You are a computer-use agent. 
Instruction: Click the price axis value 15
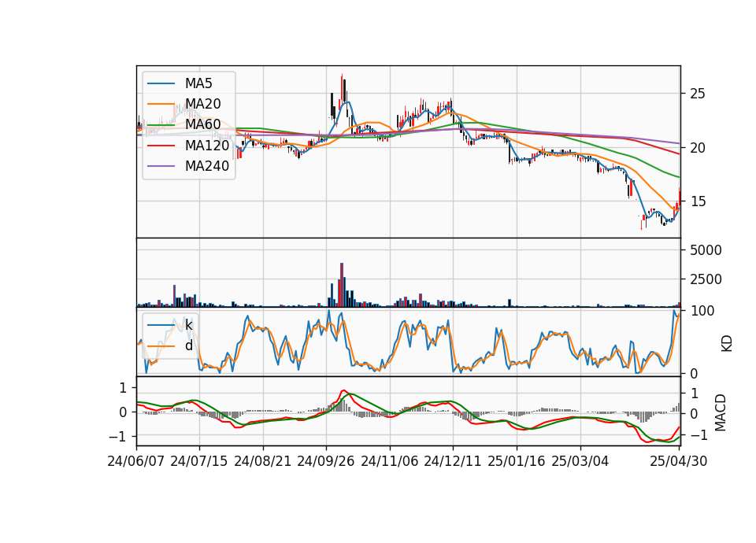[x=698, y=201]
